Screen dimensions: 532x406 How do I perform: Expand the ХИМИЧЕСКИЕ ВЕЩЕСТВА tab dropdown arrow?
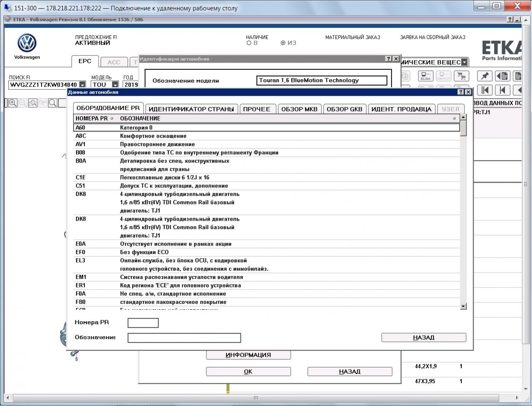click(464, 62)
